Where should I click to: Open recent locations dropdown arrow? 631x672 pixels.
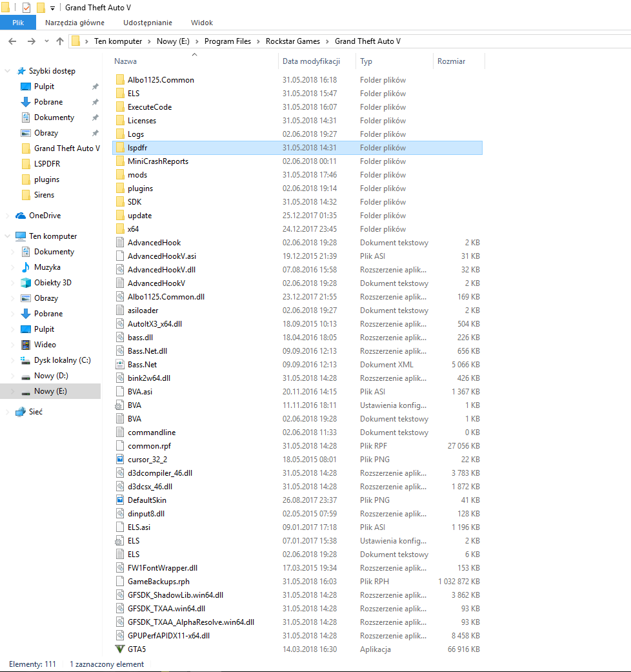46,41
